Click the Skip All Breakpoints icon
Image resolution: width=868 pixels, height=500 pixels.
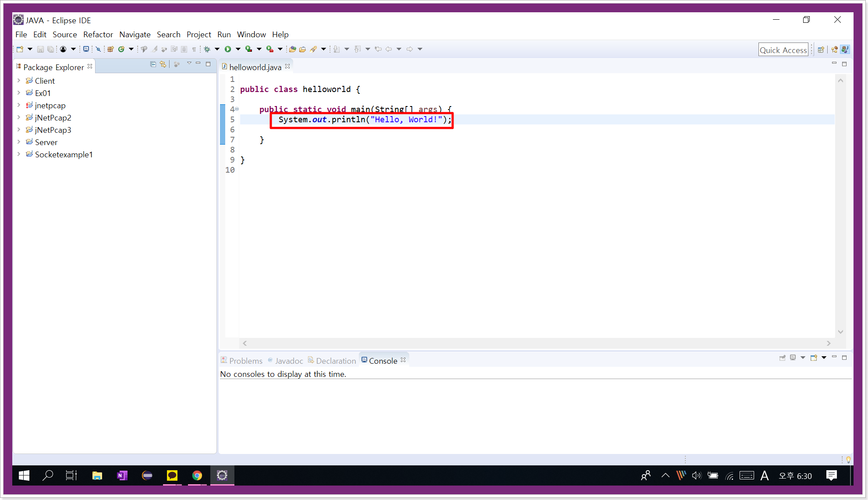click(x=98, y=49)
